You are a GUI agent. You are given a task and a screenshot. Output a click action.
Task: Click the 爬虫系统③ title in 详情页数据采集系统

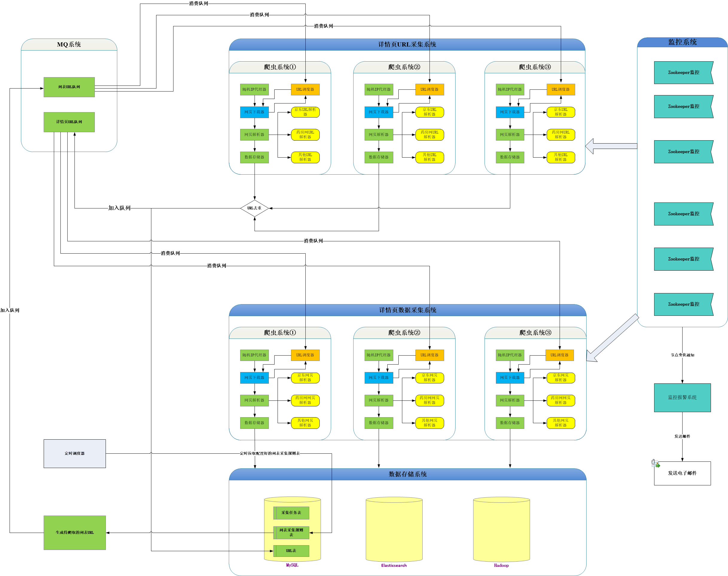click(535, 333)
